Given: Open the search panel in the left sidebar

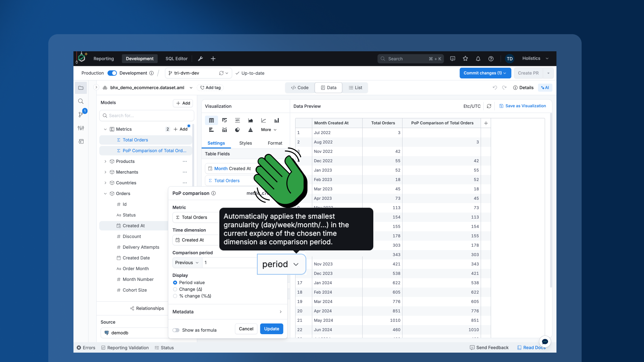Looking at the screenshot, I should 81,101.
